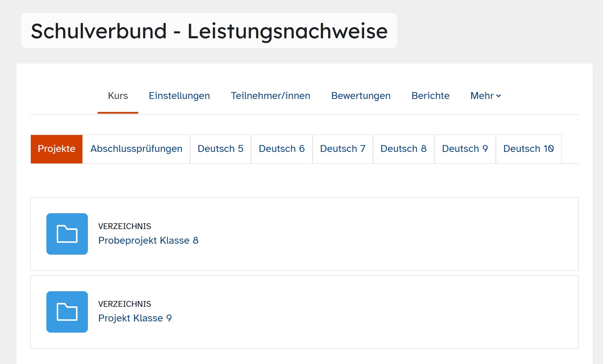This screenshot has width=603, height=364.
Task: Click the Schulverbund - Leistungsnachweise course title
Action: pos(209,31)
